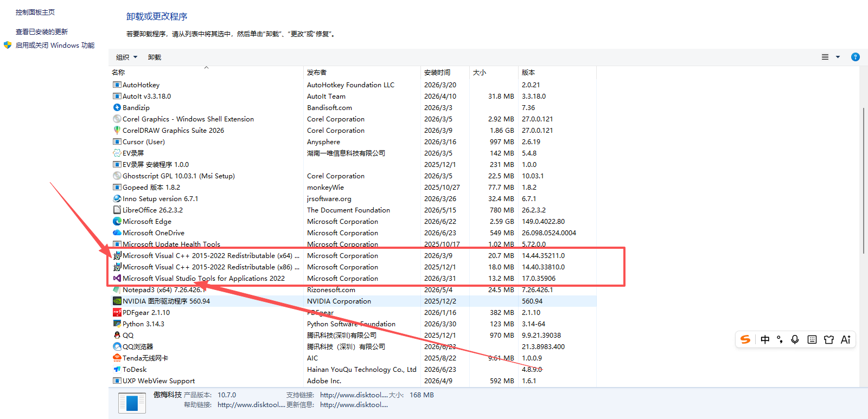Viewport: 868px width, 419px height.
Task: Select the ToDesk program icon
Action: tap(117, 369)
